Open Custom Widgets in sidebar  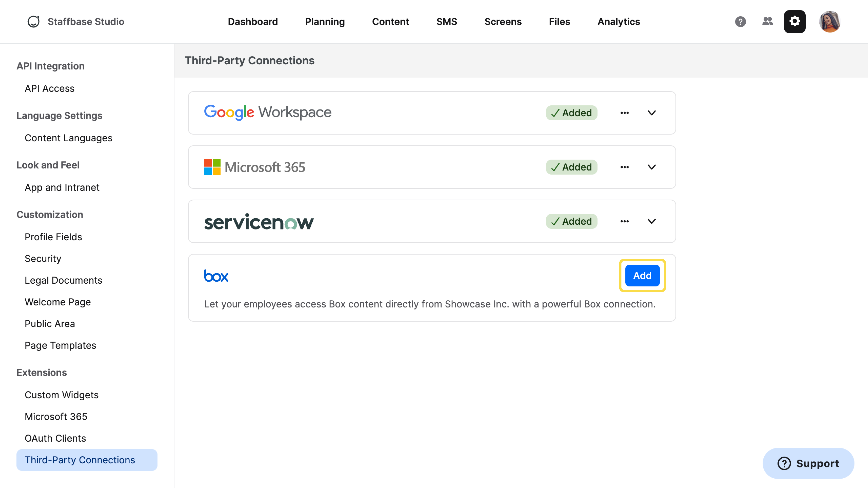click(x=61, y=395)
